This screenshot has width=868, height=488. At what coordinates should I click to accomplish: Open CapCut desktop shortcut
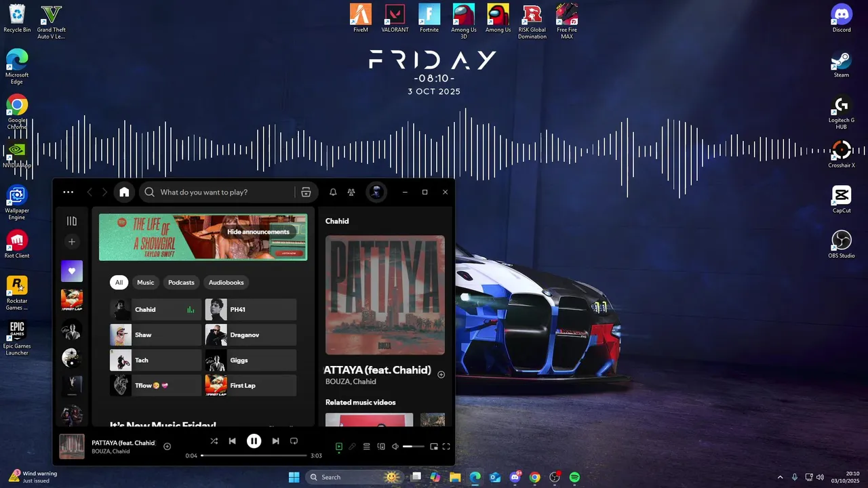pyautogui.click(x=842, y=199)
